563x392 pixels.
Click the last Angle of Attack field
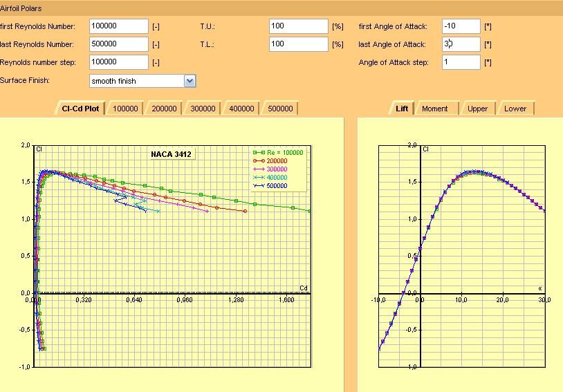(461, 44)
